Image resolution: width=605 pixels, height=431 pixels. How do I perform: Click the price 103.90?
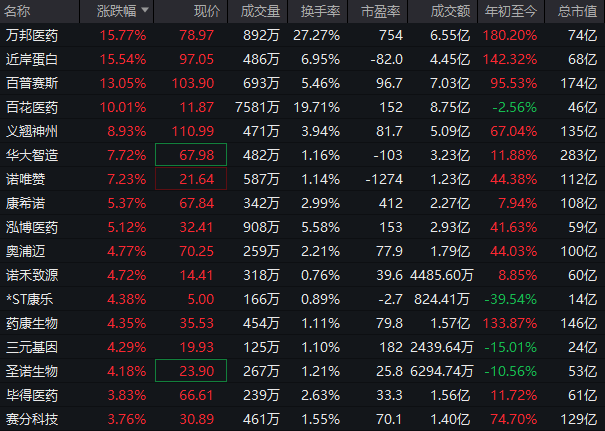(x=193, y=83)
